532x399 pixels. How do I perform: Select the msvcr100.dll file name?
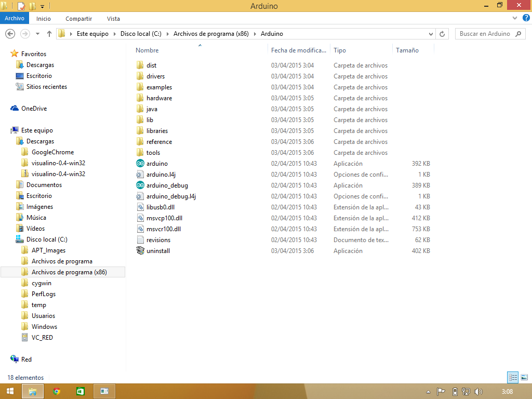click(x=164, y=229)
